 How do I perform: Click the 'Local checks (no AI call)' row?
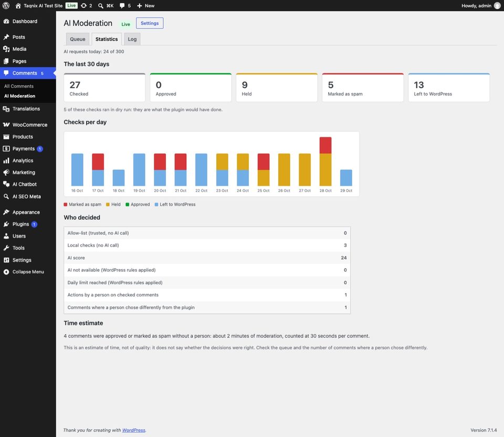click(207, 246)
